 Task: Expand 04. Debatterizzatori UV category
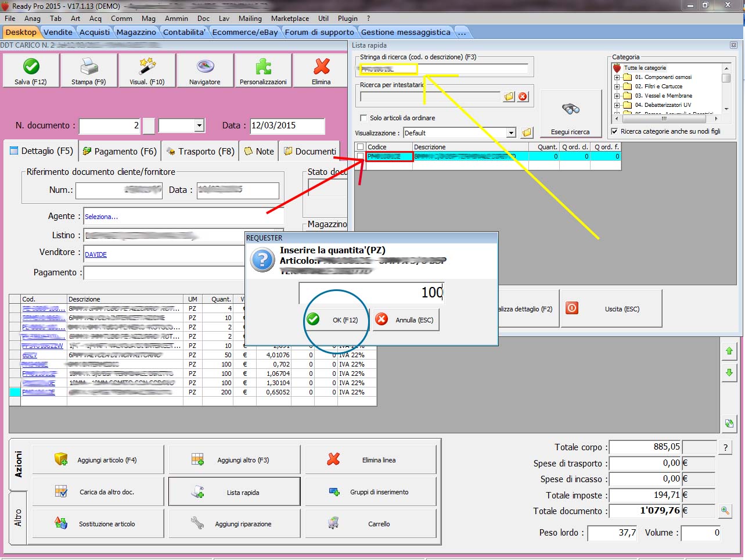click(x=617, y=105)
